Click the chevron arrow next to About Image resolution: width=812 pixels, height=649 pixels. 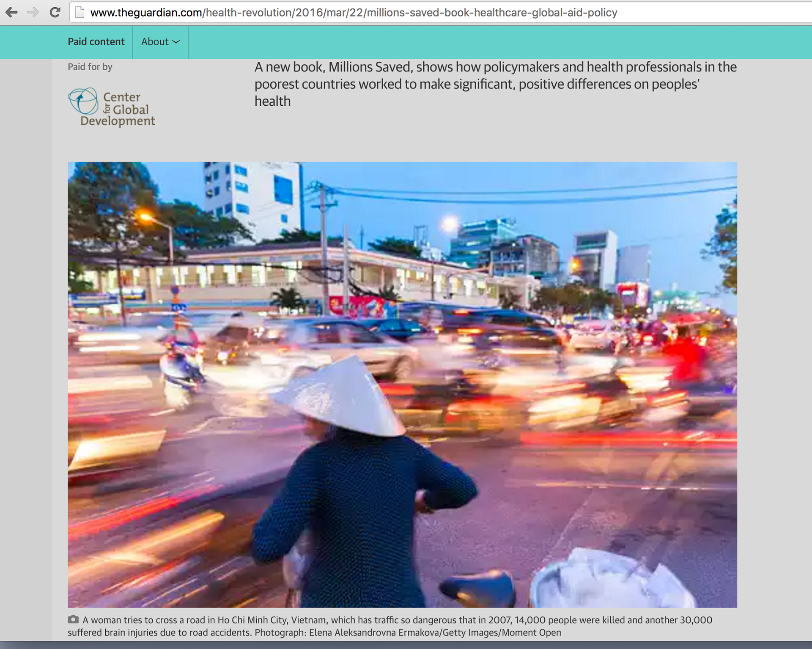176,42
